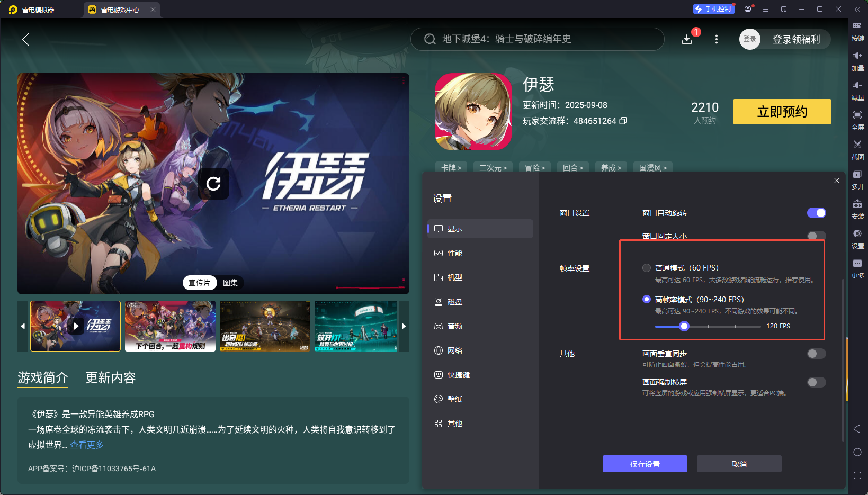
Task: Open 性能 settings section
Action: [x=480, y=253]
